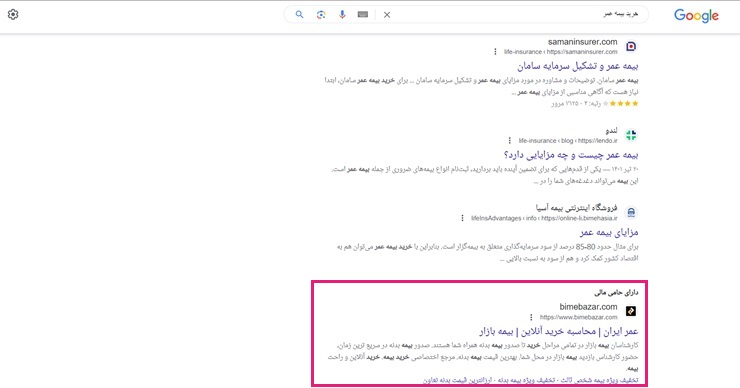
Task: Click the search magnifier icon
Action: (x=299, y=15)
